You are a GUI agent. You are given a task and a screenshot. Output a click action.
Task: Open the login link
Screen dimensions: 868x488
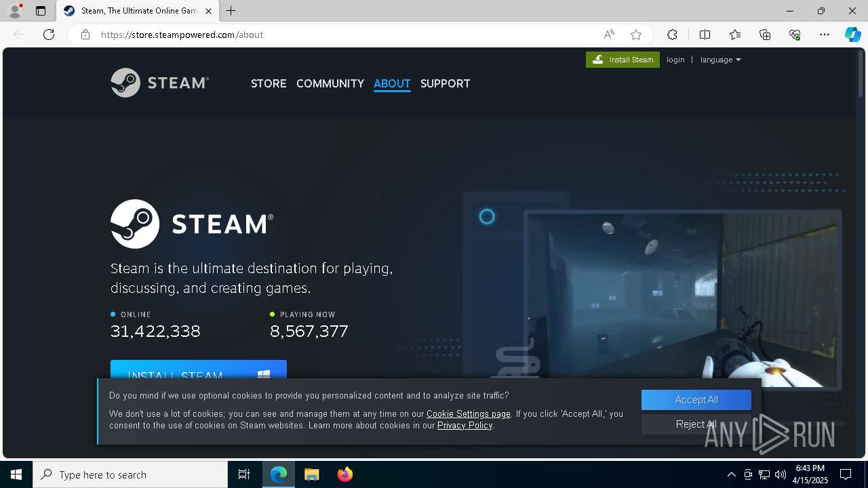click(675, 60)
